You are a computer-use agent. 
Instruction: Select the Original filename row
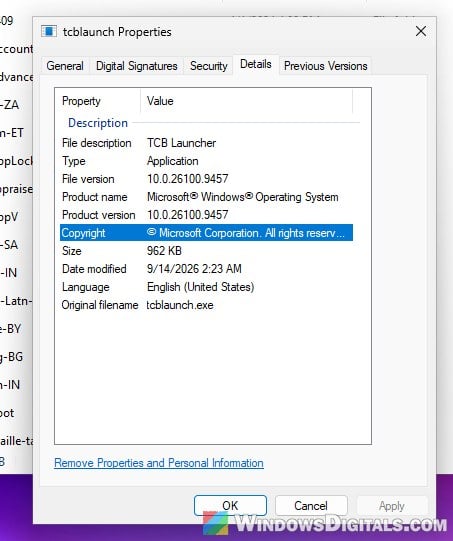tap(206, 305)
